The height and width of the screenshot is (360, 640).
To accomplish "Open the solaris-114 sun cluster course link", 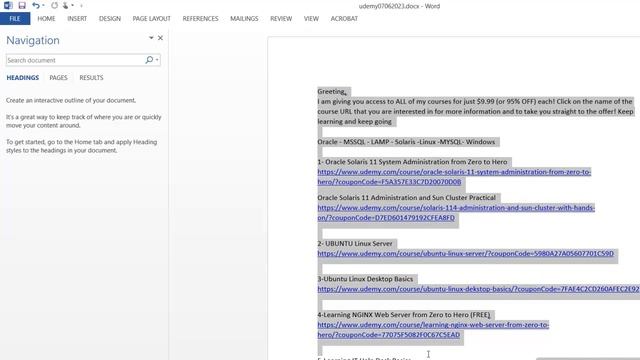I will (x=456, y=213).
